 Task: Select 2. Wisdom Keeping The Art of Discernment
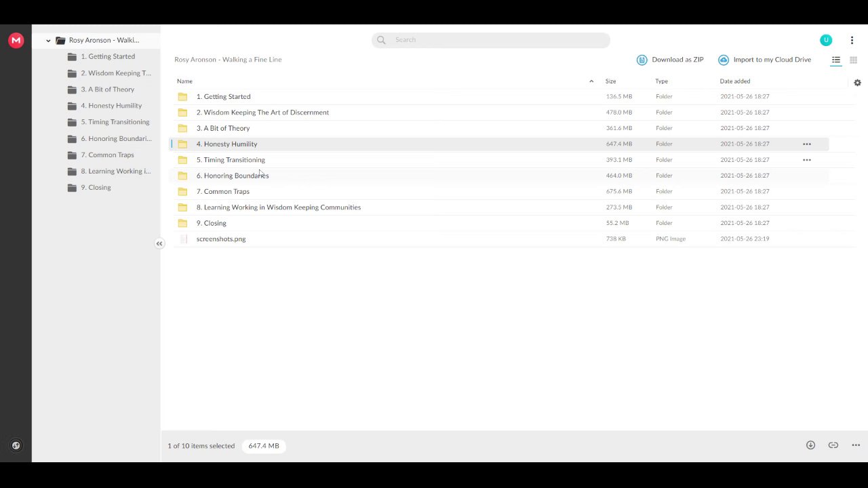[498, 113]
